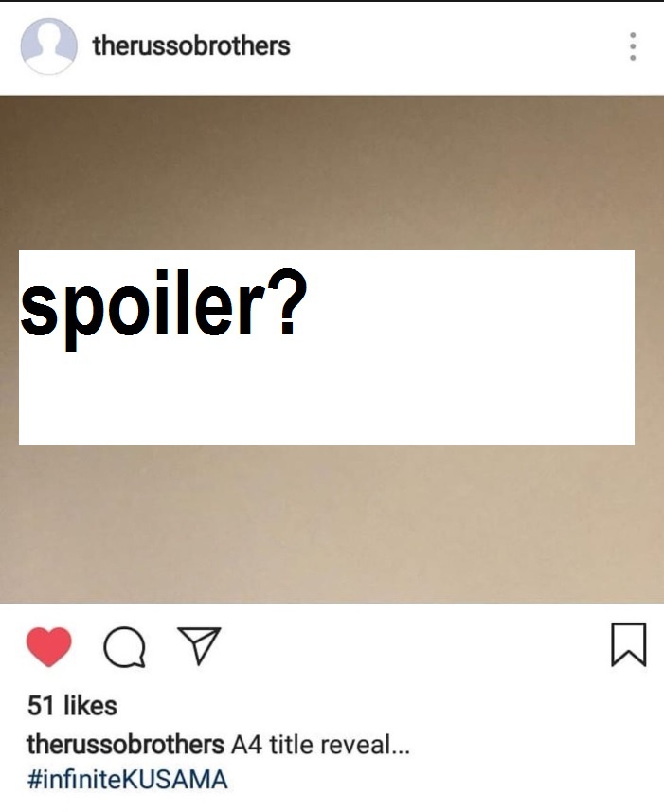This screenshot has width=664, height=812.
Task: Open therussobrothers username in post header
Action: pos(191,46)
